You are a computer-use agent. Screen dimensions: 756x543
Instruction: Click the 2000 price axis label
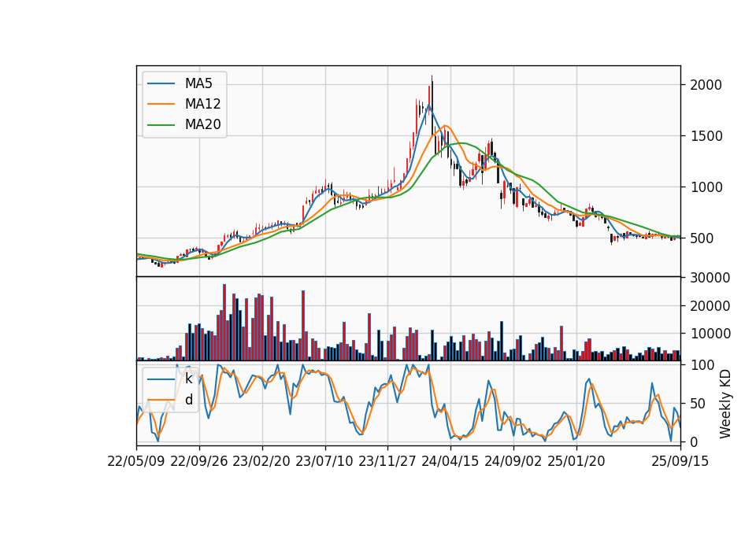tap(706, 85)
